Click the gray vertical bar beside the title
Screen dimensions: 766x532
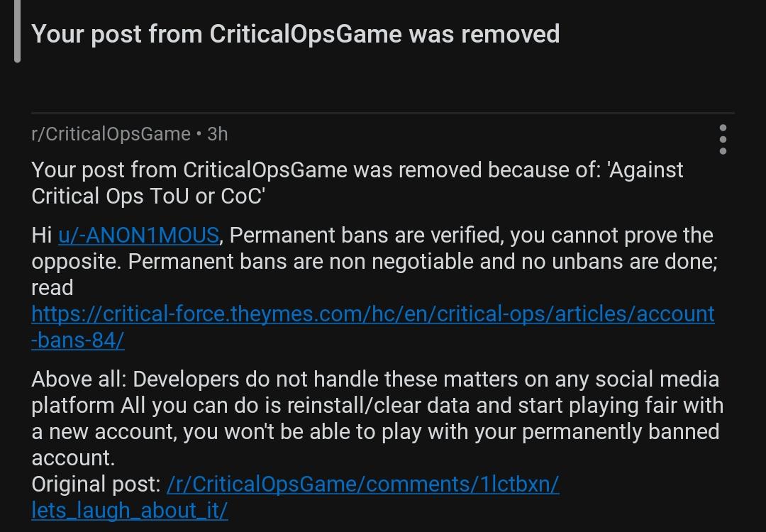click(18, 31)
